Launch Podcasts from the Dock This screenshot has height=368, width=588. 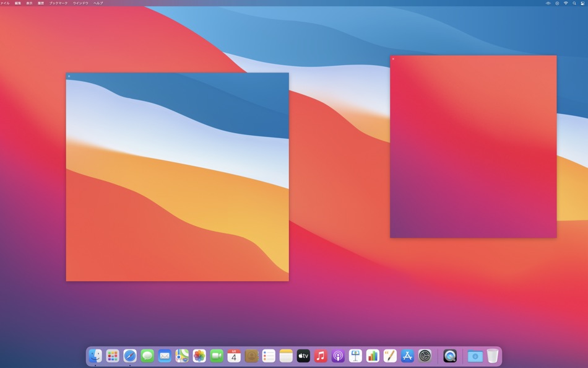(338, 356)
